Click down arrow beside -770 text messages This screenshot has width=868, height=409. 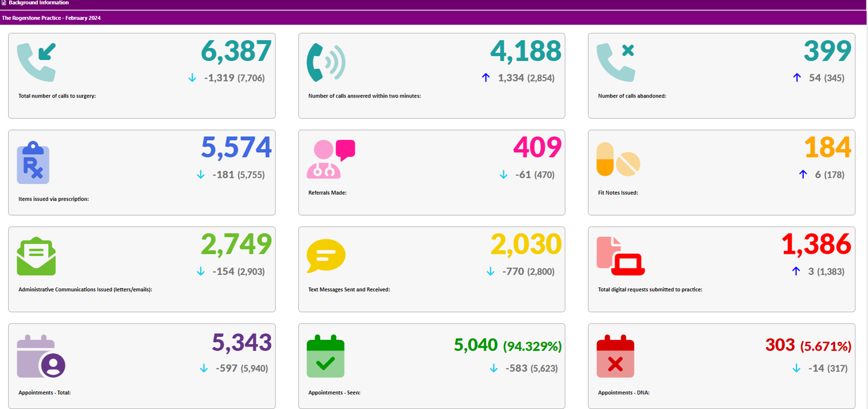coord(490,272)
